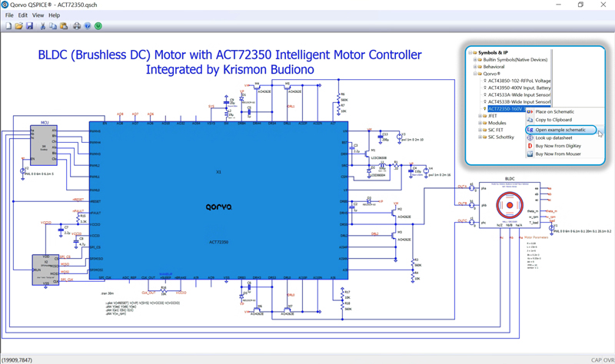
Task: Click the Paste clipboard toolbar icon
Action: point(64,26)
